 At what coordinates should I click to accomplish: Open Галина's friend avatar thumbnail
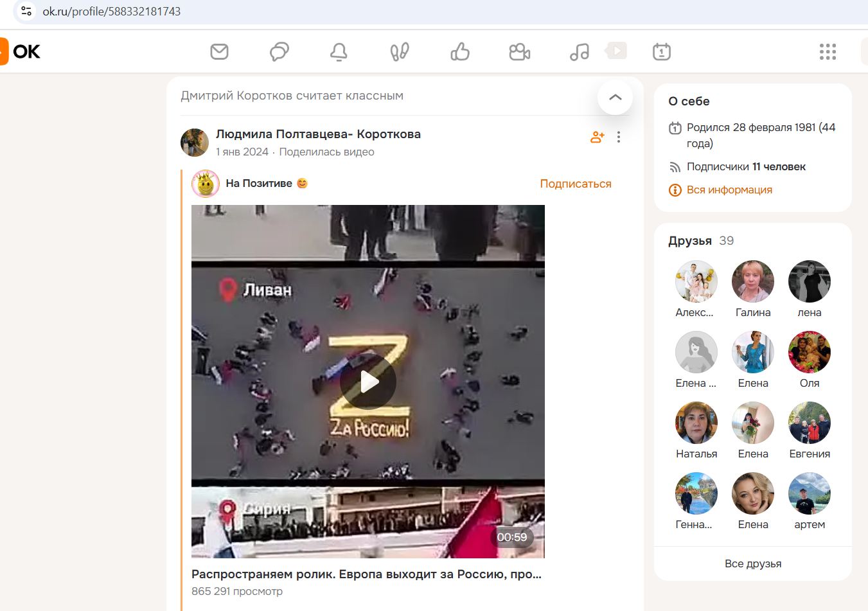[752, 281]
